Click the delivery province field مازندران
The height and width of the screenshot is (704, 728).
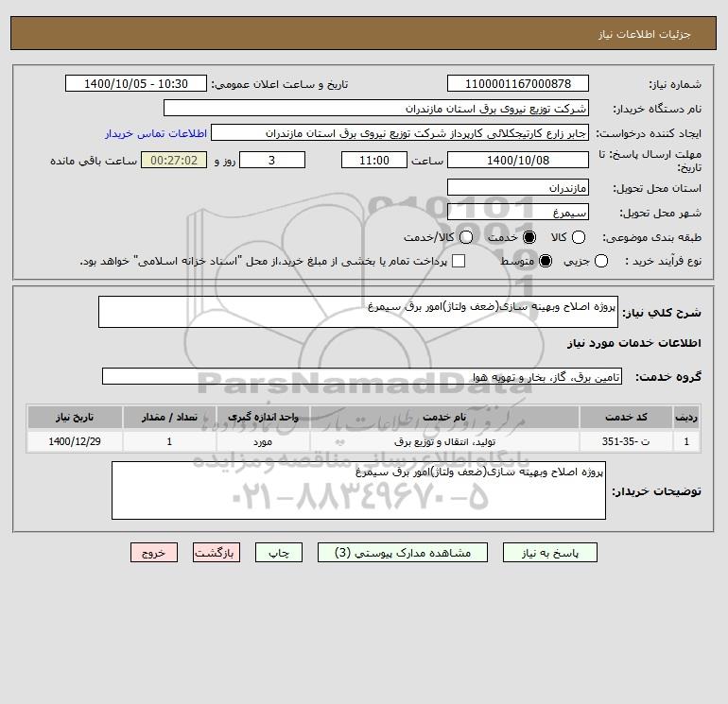point(518,187)
